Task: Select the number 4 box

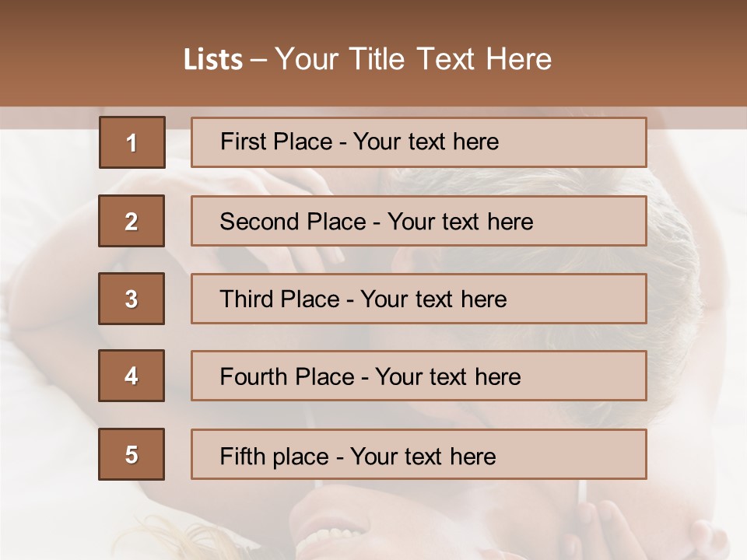Action: 132,376
